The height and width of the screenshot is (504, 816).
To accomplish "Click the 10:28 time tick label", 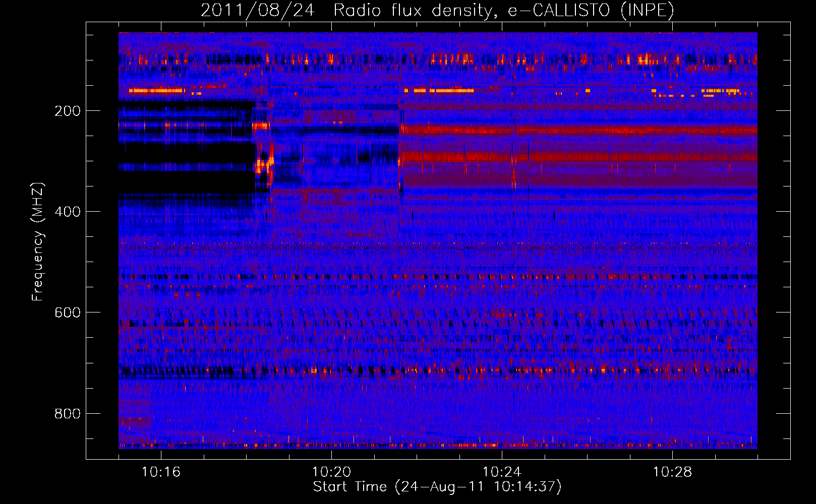I will 672,472.
